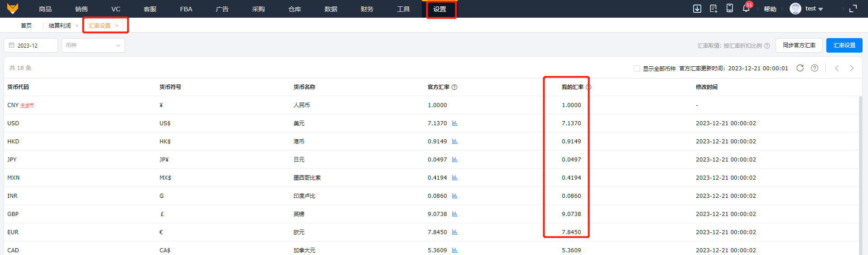
Task: Open the test user account dropdown
Action: 814,9
